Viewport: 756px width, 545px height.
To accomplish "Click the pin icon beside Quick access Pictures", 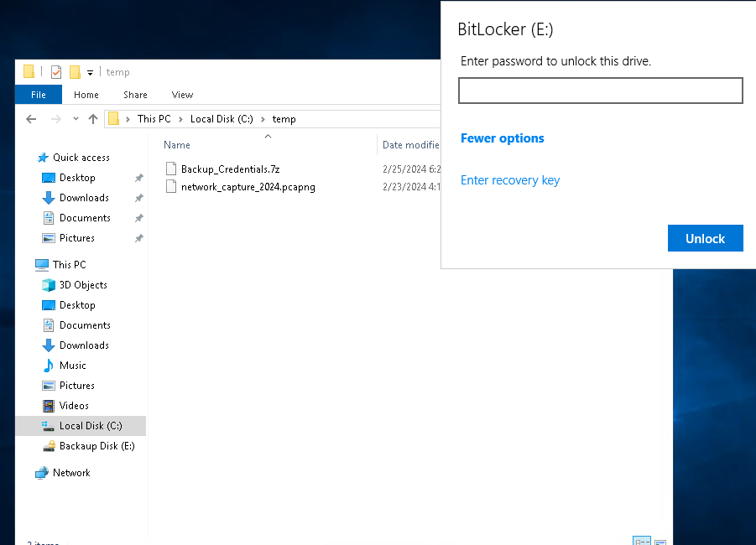I will (x=138, y=238).
